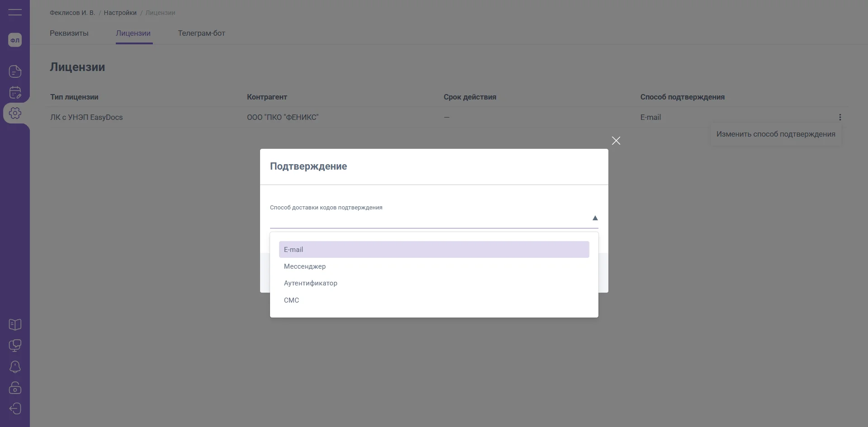Open the calendar signing icon

click(x=15, y=92)
